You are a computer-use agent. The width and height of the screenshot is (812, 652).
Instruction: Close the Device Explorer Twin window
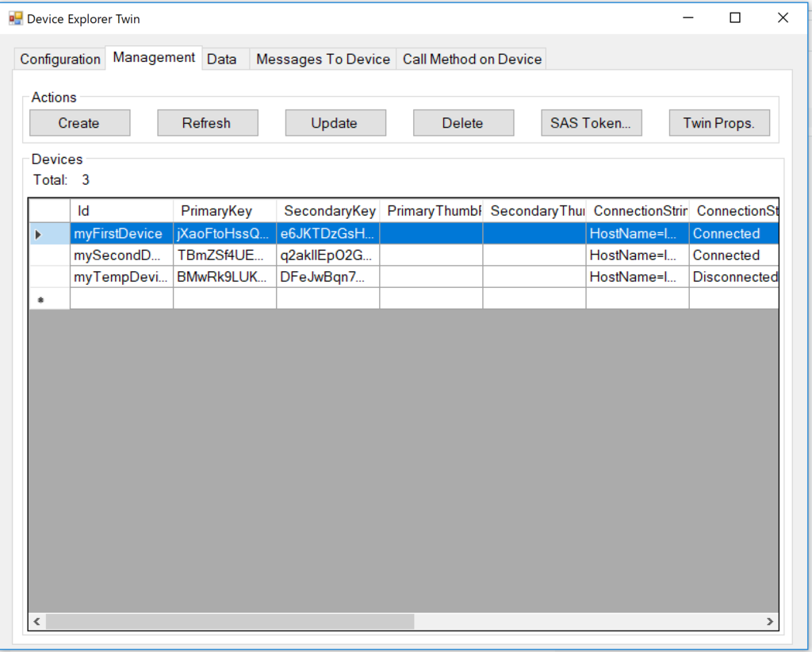[783, 17]
